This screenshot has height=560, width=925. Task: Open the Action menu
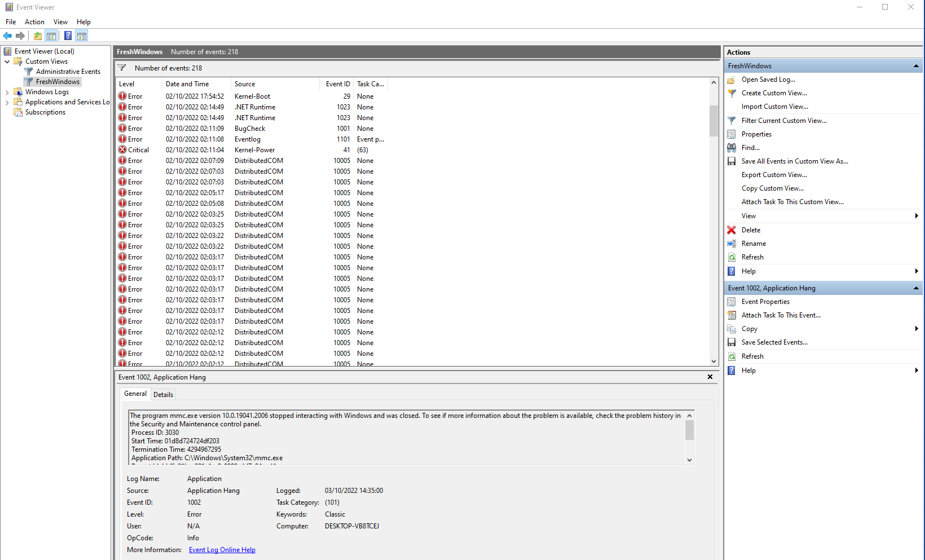tap(34, 22)
